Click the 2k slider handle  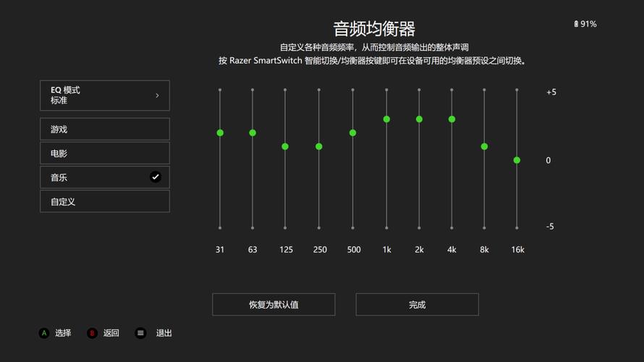click(x=419, y=119)
